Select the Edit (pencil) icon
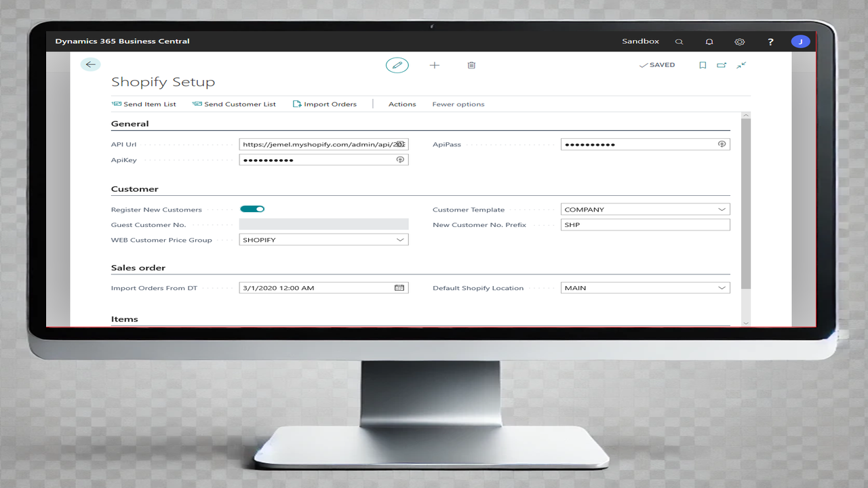868x488 pixels. (397, 65)
